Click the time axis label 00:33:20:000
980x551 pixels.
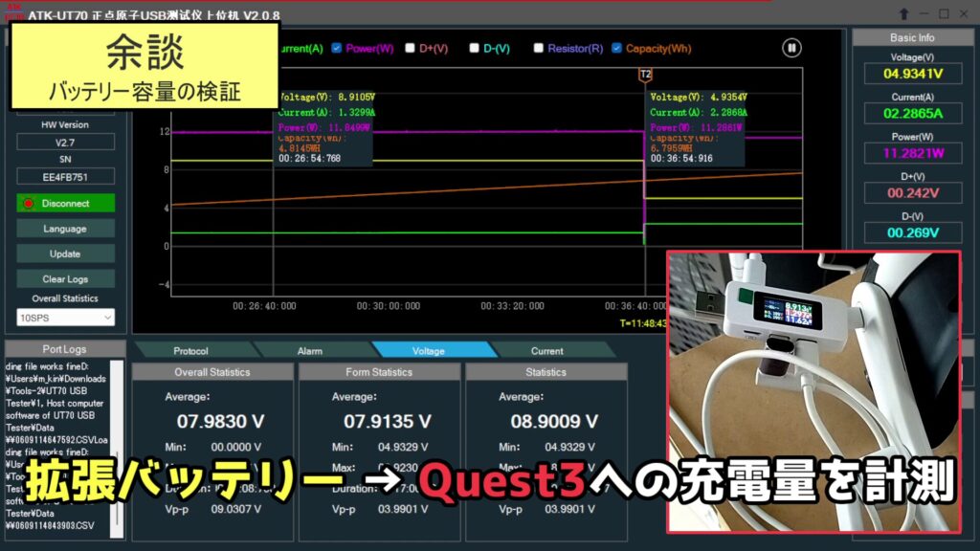click(513, 306)
